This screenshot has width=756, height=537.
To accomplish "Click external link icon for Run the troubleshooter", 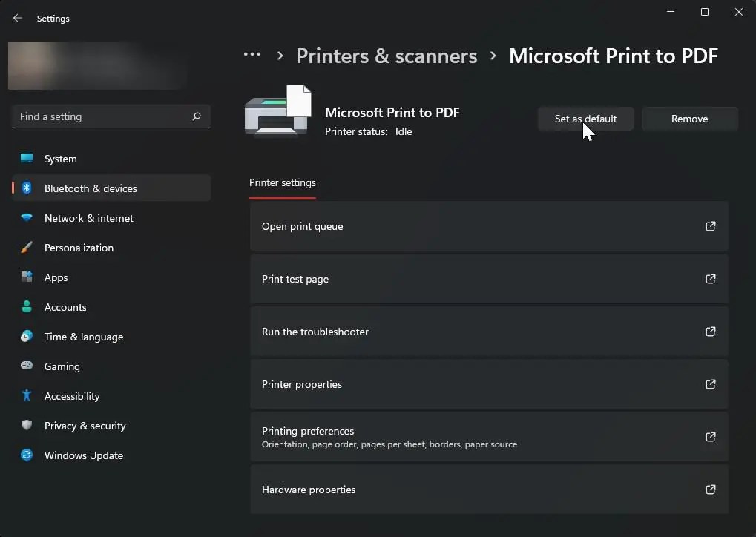I will click(x=710, y=331).
